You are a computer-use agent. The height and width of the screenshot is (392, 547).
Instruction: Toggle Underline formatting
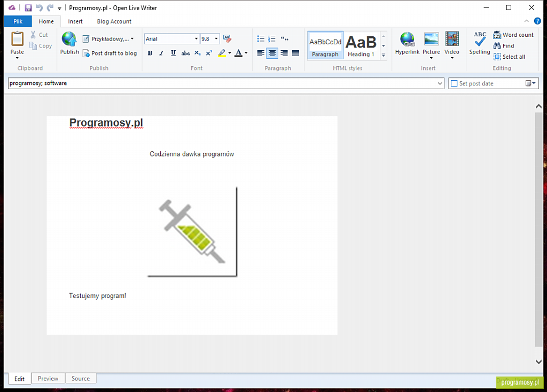[x=173, y=53]
